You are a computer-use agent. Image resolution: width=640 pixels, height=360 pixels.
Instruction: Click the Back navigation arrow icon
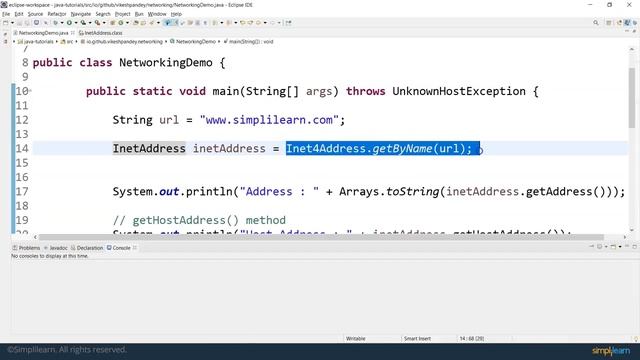point(258,23)
